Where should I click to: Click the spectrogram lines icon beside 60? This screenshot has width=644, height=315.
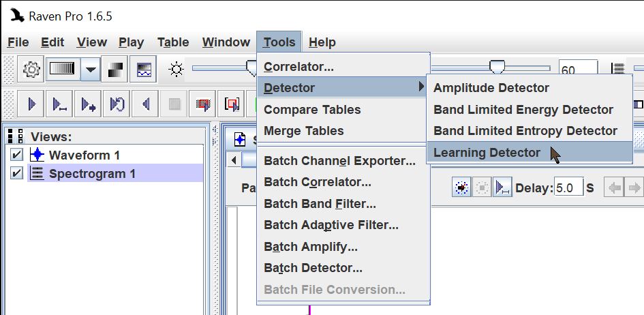(x=617, y=69)
